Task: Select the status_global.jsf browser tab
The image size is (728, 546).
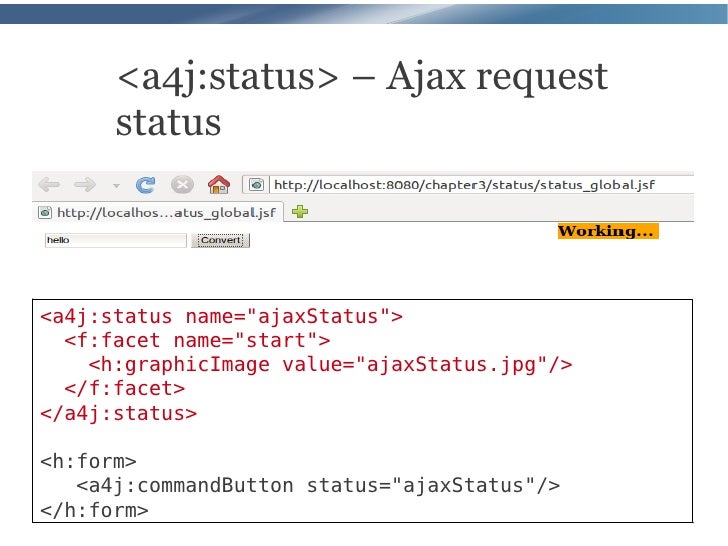Action: coord(158,213)
